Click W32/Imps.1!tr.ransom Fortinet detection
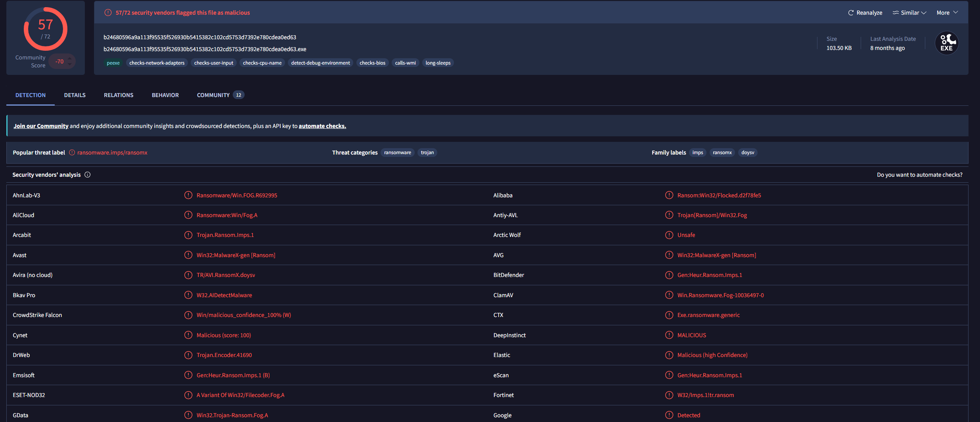 click(706, 395)
